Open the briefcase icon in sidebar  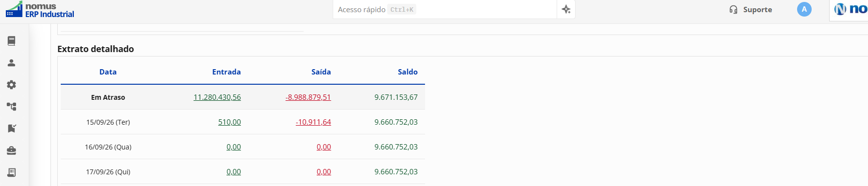pos(12,150)
